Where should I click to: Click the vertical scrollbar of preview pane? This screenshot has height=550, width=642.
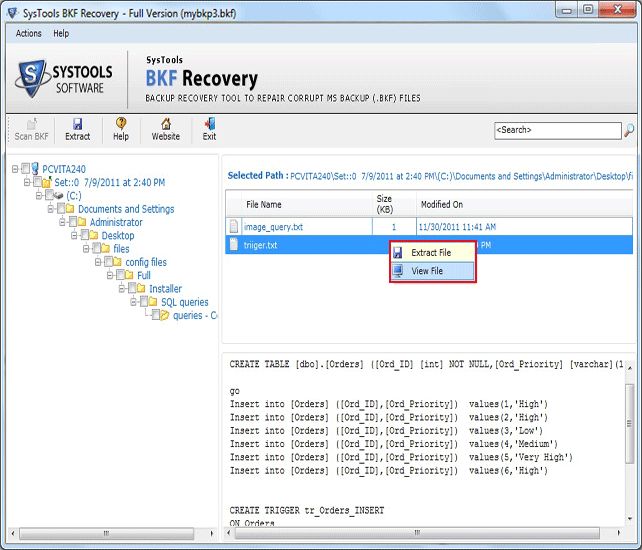coord(629,450)
